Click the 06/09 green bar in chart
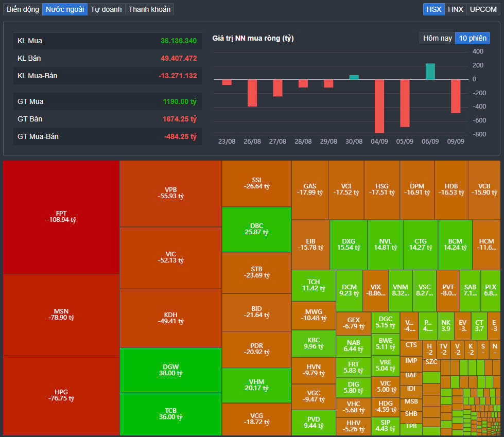Image resolution: width=504 pixels, height=437 pixels. click(430, 72)
